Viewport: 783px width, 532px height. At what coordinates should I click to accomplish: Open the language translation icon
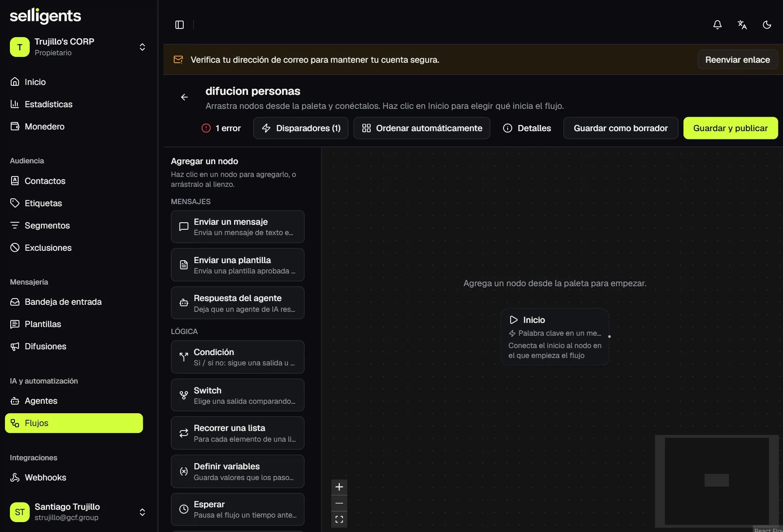tap(742, 25)
